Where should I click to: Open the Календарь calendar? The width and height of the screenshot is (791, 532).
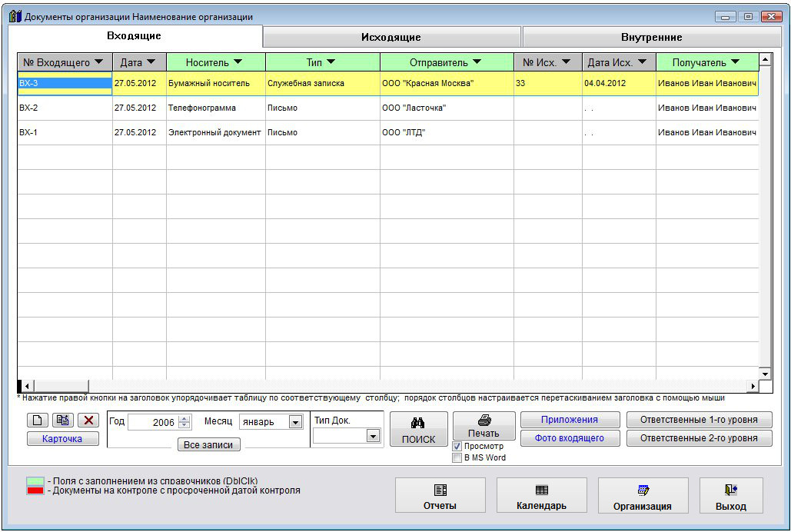click(x=541, y=496)
